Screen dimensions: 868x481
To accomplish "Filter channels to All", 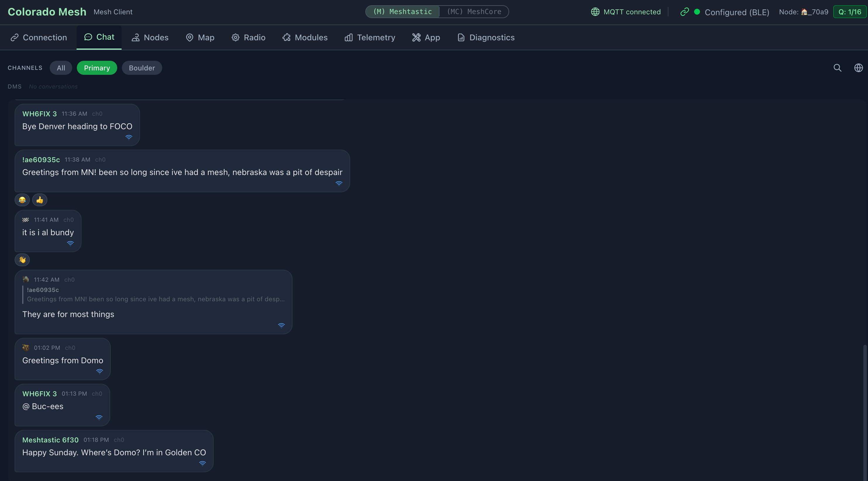I will pyautogui.click(x=61, y=68).
